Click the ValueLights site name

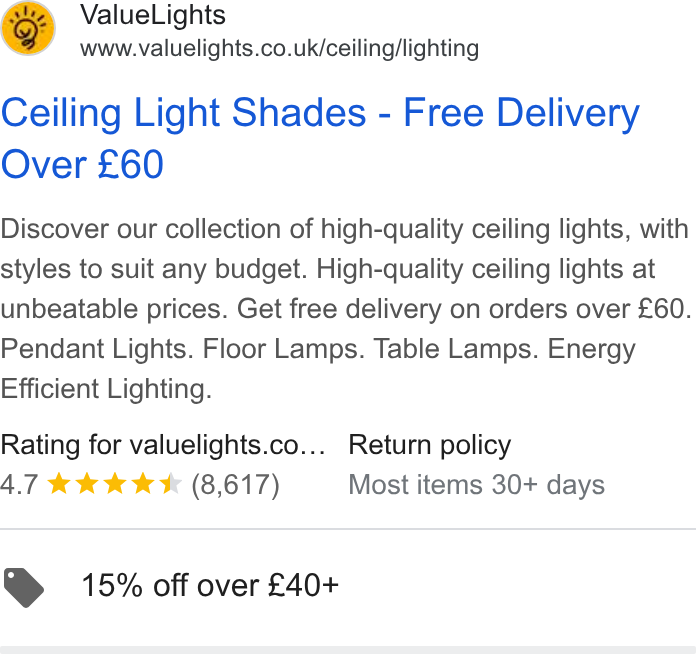point(153,15)
